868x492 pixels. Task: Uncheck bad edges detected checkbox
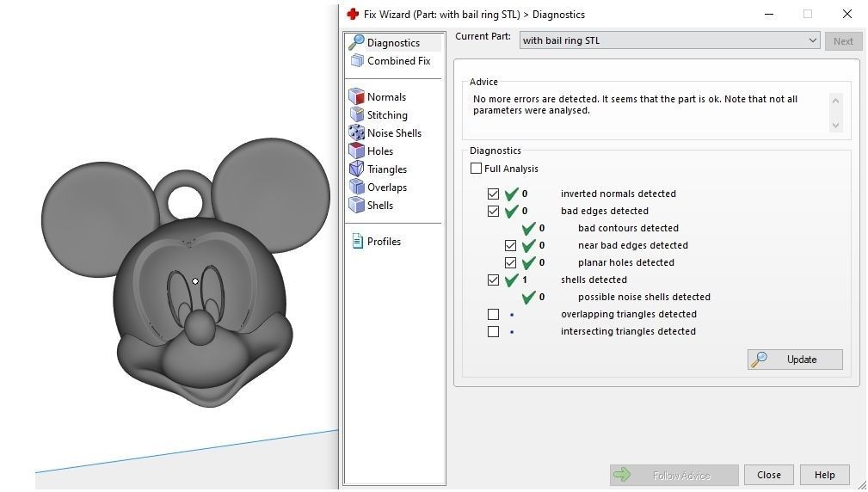tap(493, 211)
